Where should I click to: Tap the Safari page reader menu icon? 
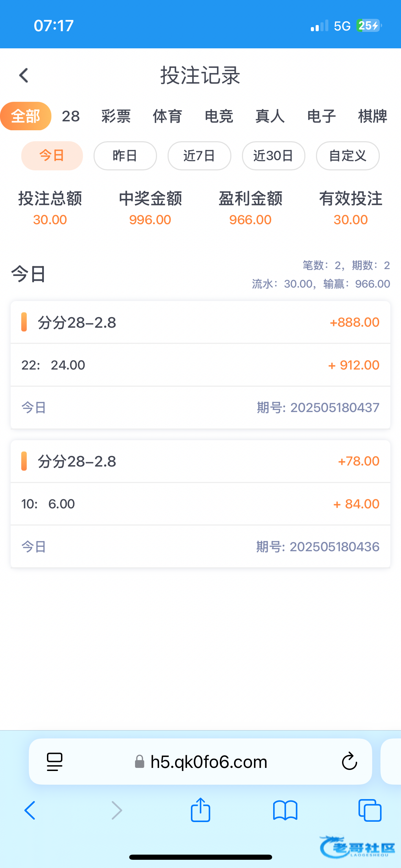(54, 762)
